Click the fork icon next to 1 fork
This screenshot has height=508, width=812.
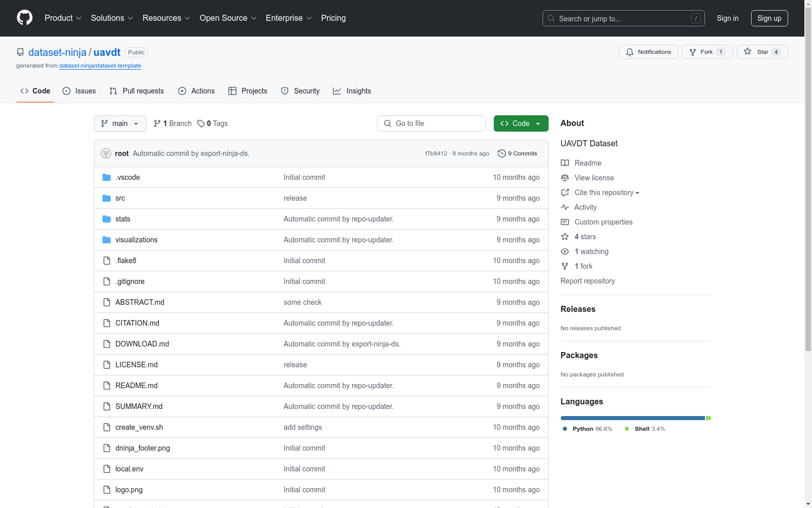565,266
